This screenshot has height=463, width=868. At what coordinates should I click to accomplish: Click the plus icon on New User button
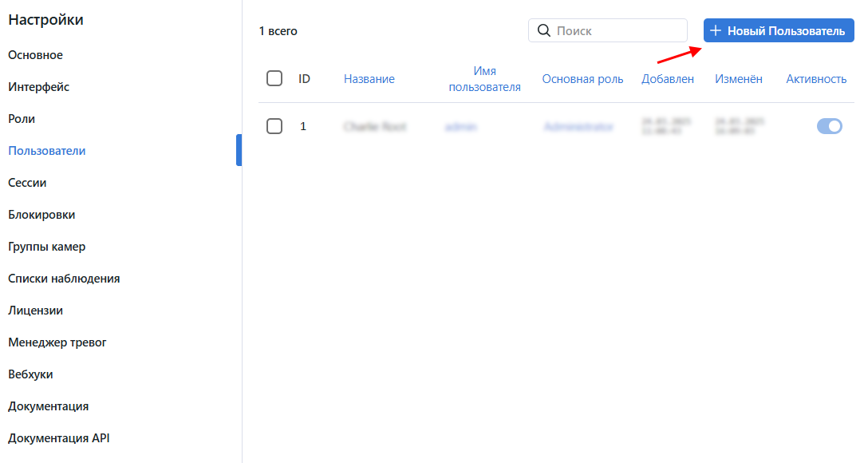[x=716, y=30]
